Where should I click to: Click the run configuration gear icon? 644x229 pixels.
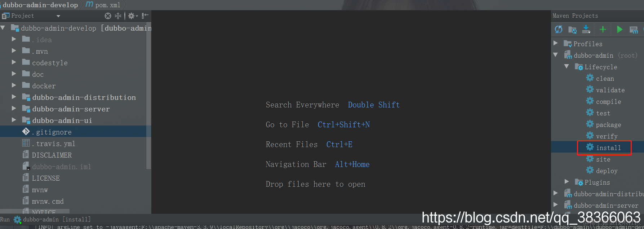click(17, 219)
